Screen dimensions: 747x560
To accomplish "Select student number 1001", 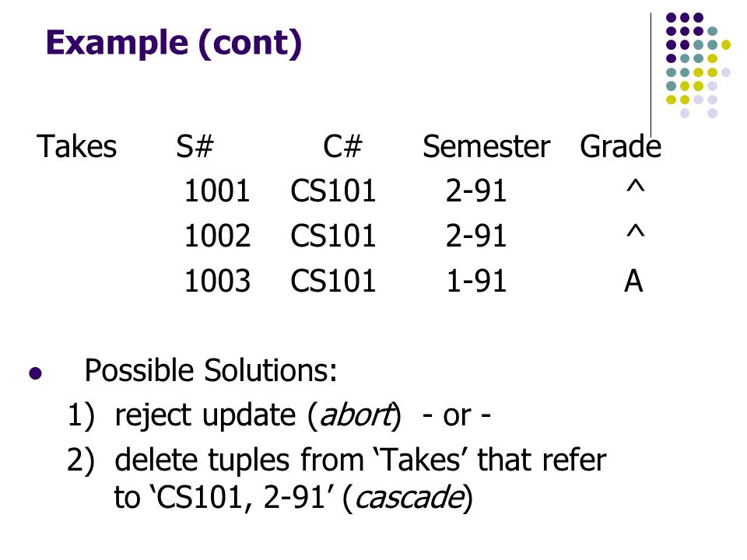I will coord(217,191).
